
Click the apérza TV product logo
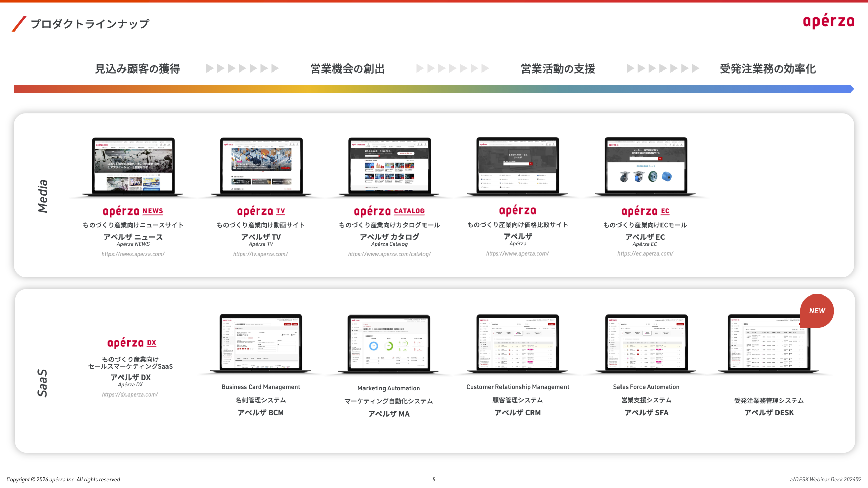coord(261,211)
